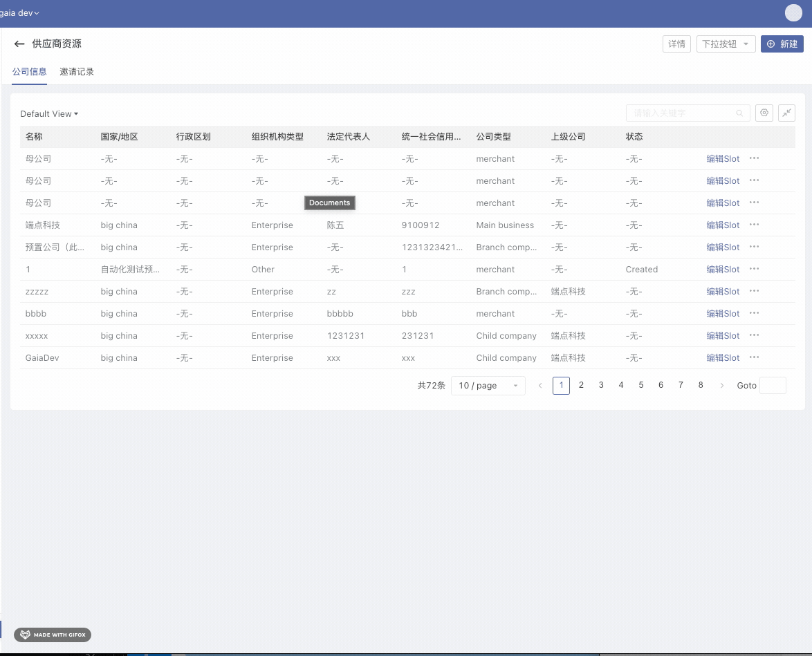Click the 新建 button
The width and height of the screenshot is (812, 656).
(x=782, y=44)
